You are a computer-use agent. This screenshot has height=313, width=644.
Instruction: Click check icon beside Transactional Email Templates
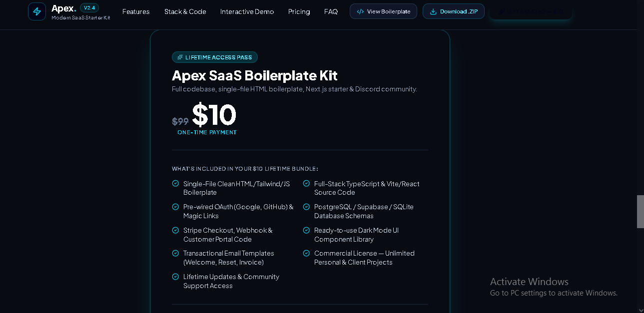pos(175,253)
